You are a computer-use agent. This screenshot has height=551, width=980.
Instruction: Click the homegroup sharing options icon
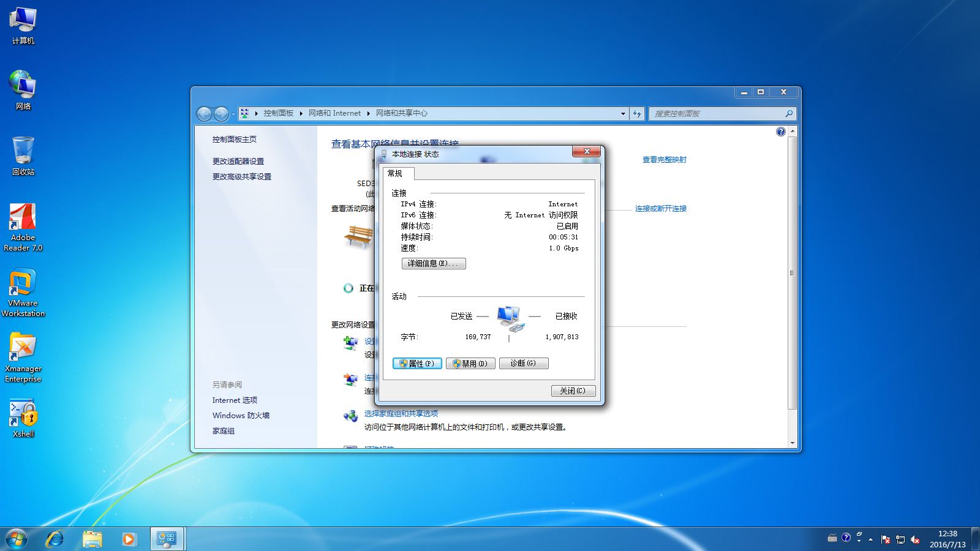click(x=350, y=416)
